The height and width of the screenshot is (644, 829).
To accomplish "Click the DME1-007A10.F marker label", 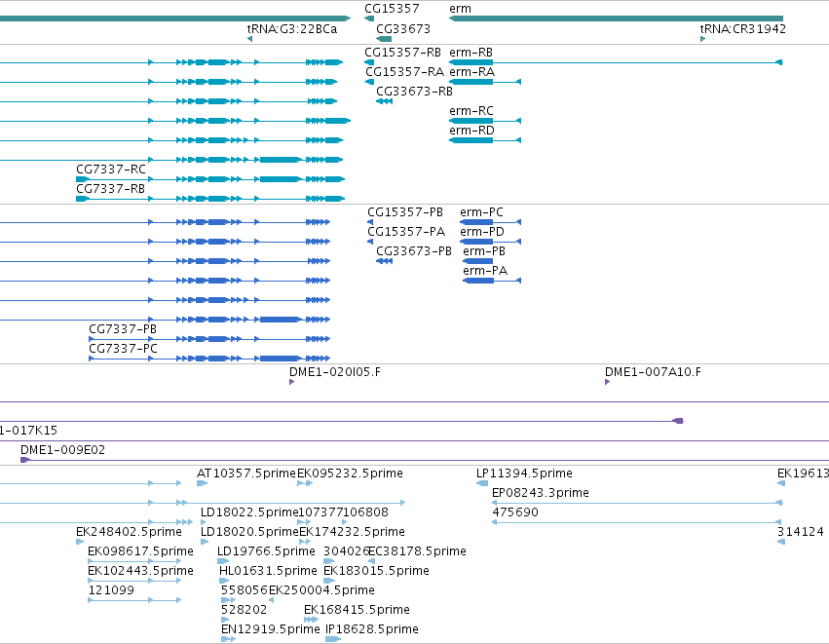I will (653, 372).
